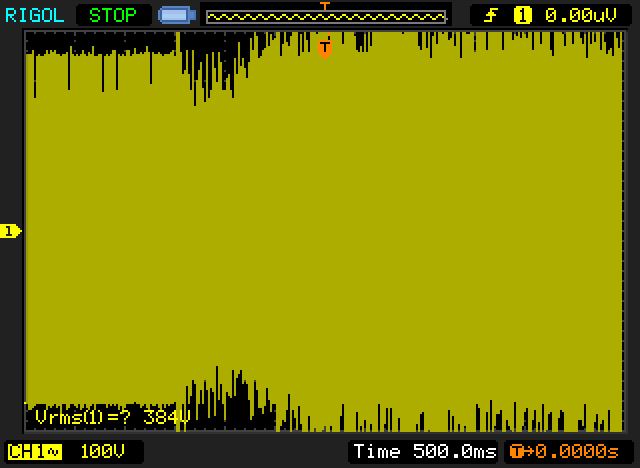Click the CH1 AC coupling label
The image size is (640, 468).
pos(35,452)
